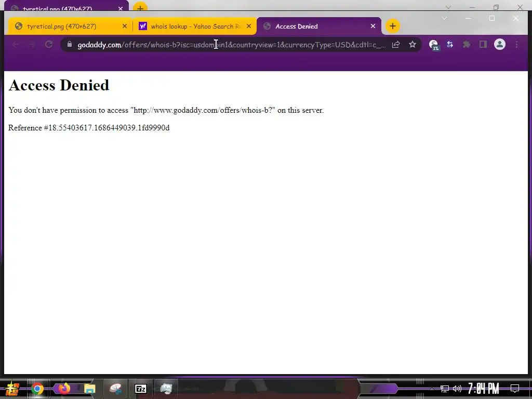This screenshot has height=399, width=532.
Task: Open the extension showing the 1% badge
Action: (x=434, y=45)
